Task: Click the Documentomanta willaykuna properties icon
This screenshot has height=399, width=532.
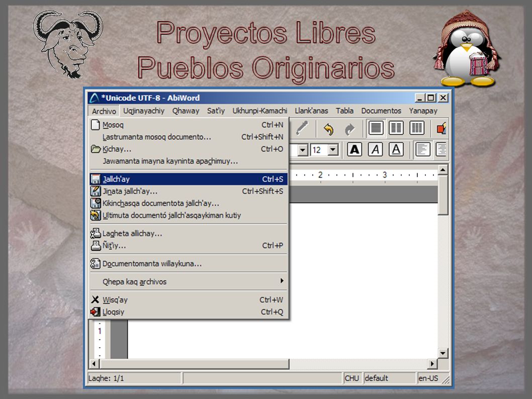Action: (x=96, y=264)
